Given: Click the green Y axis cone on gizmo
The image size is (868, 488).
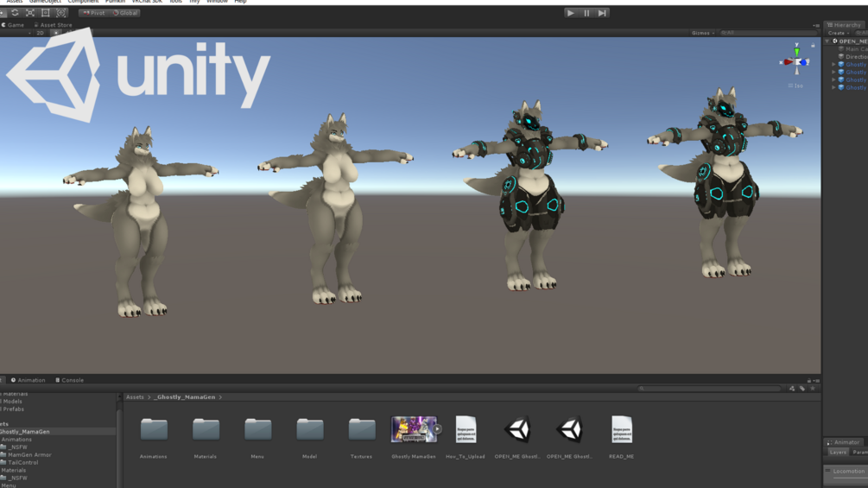Looking at the screenshot, I should tap(797, 52).
